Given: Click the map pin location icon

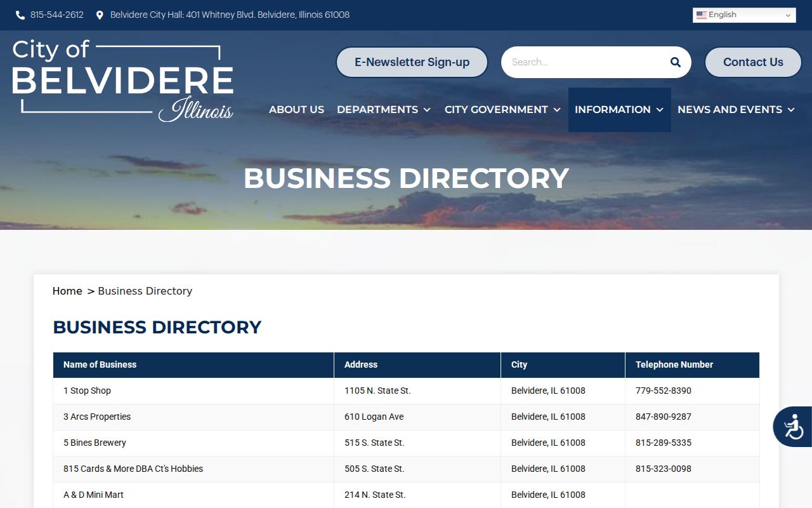Looking at the screenshot, I should pos(100,15).
